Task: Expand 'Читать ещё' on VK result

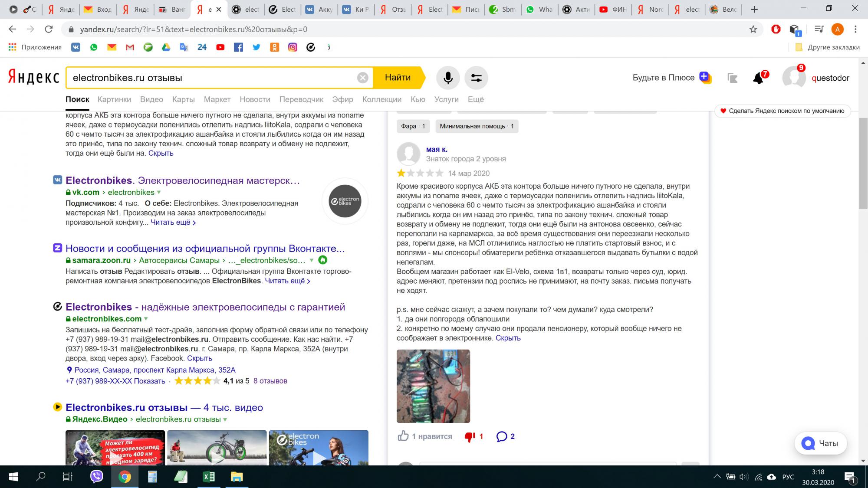Action: coord(173,222)
